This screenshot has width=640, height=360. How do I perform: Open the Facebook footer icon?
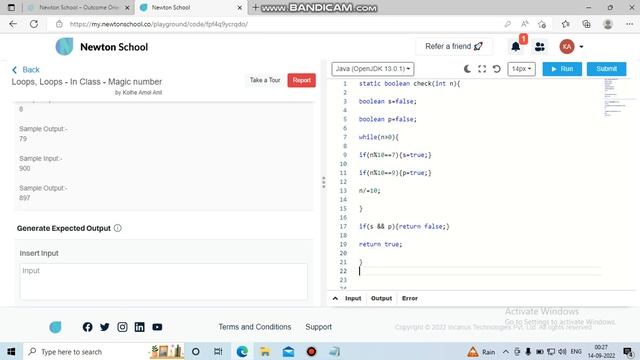(87, 327)
